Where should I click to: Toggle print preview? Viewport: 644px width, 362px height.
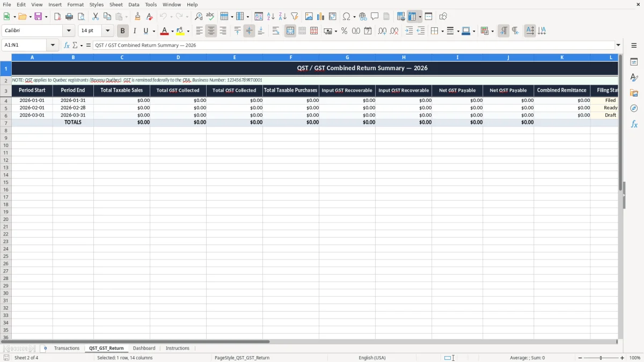coord(81,17)
